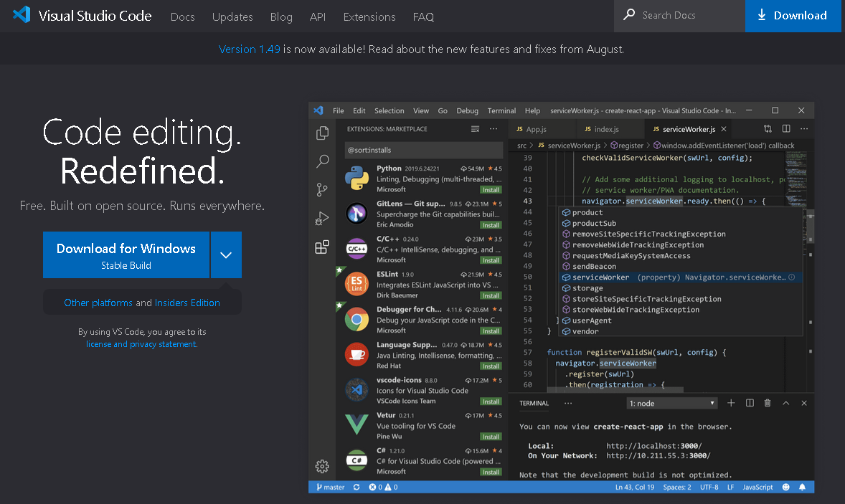This screenshot has width=845, height=504.
Task: Select the Extensions icon in activity bar
Action: click(x=322, y=247)
